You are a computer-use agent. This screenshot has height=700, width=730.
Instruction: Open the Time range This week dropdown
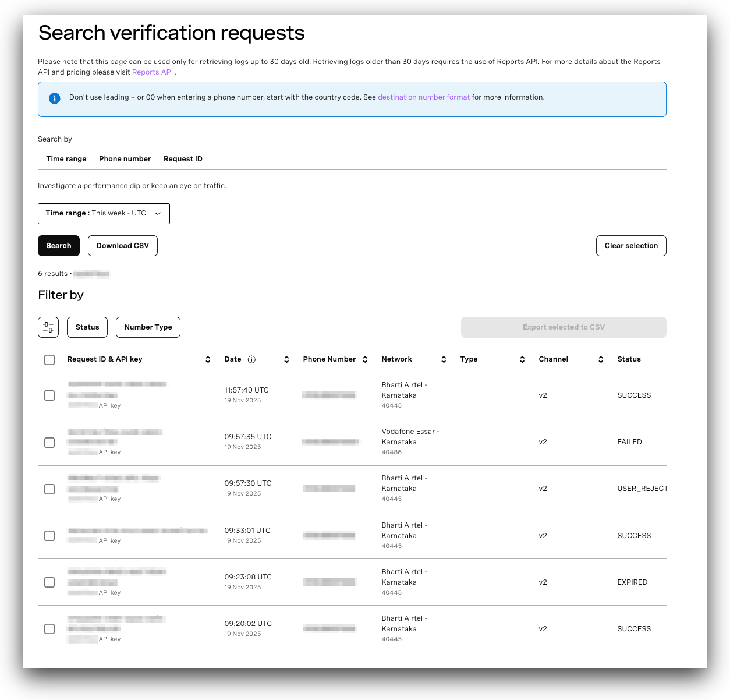coord(104,213)
